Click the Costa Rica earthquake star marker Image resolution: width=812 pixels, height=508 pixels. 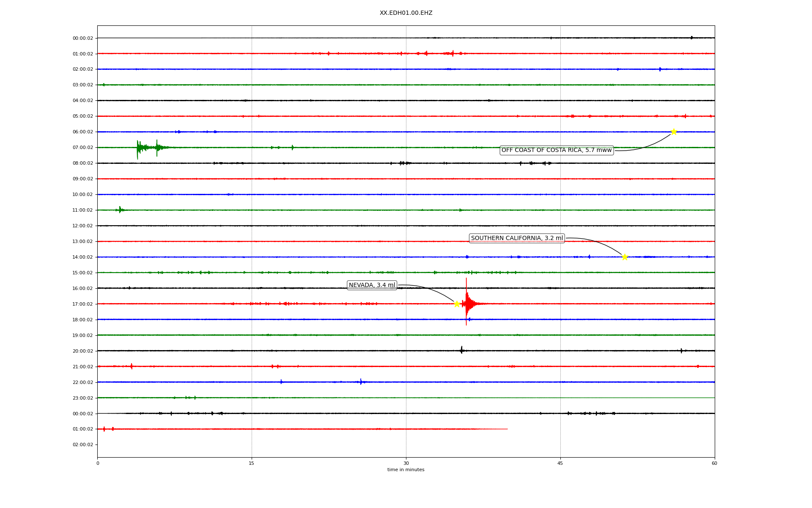coord(674,132)
